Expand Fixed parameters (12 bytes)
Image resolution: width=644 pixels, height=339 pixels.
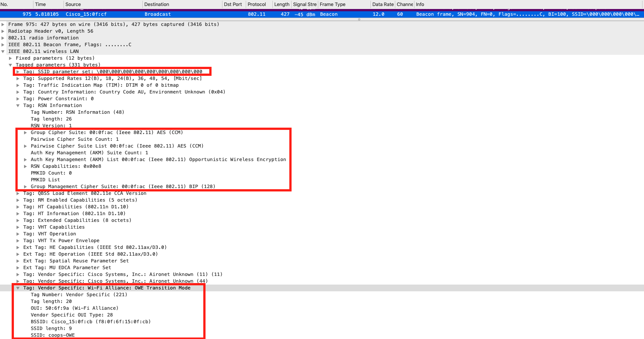click(x=11, y=58)
